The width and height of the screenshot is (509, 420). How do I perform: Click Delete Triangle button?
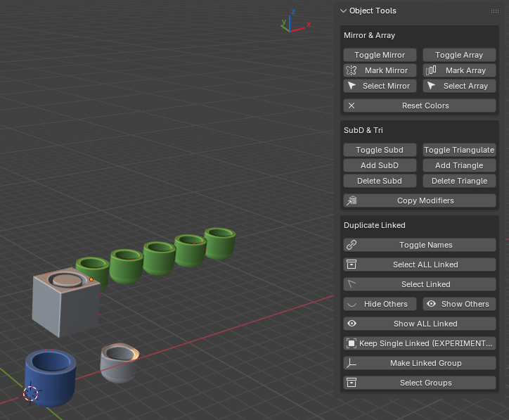[459, 181]
